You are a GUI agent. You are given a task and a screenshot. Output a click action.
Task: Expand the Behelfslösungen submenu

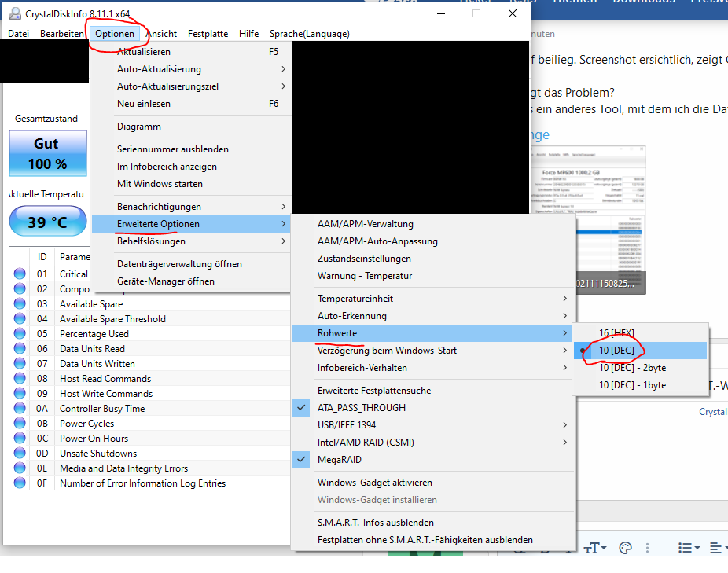click(x=191, y=241)
